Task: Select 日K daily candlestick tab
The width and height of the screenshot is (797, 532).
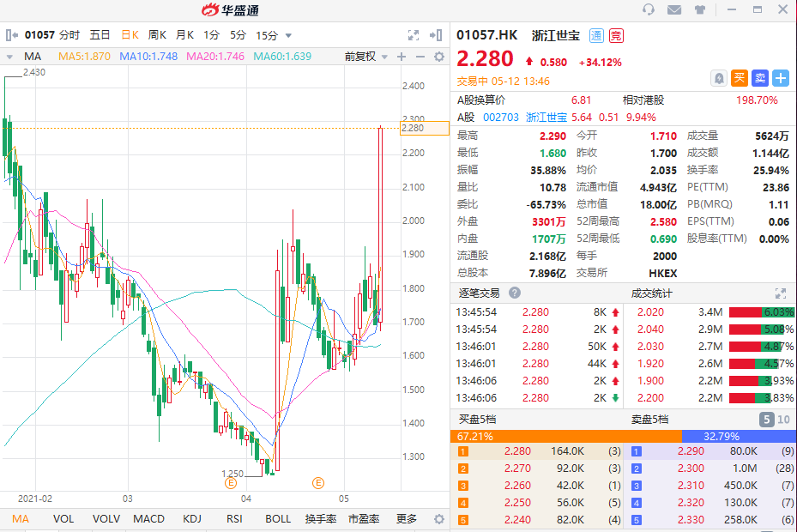Action: click(130, 35)
